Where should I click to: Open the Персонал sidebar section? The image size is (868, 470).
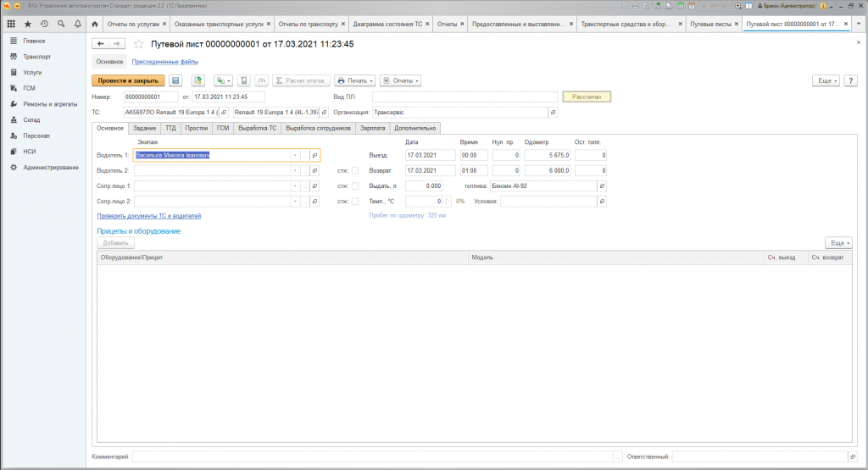(36, 135)
